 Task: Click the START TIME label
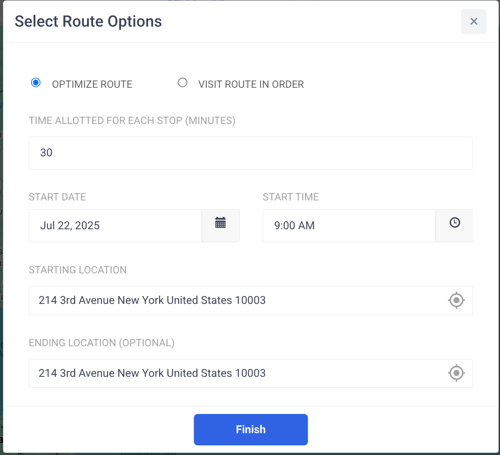pyautogui.click(x=291, y=197)
